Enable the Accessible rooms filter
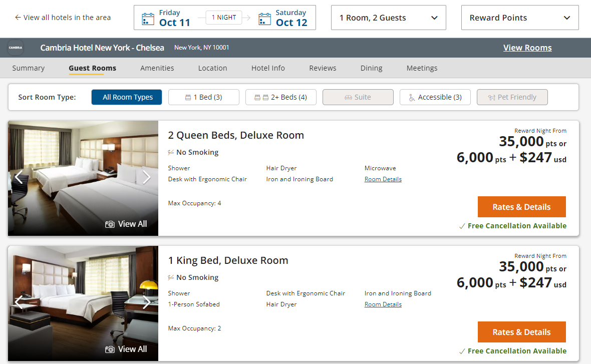 (x=435, y=97)
